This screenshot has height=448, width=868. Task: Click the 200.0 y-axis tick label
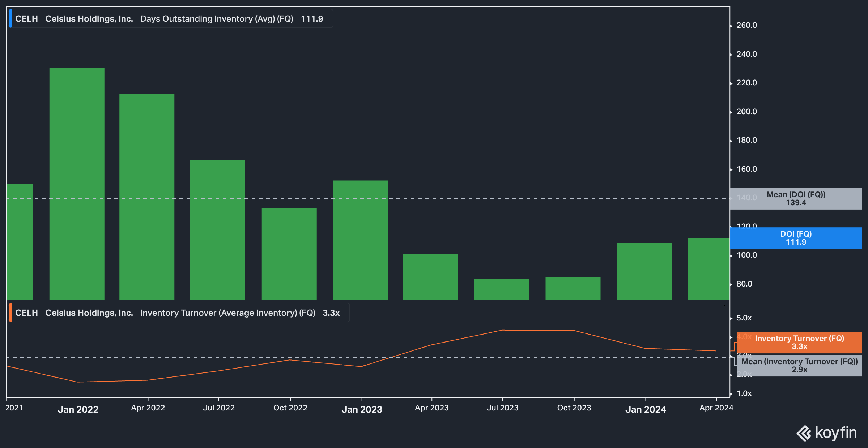click(747, 112)
